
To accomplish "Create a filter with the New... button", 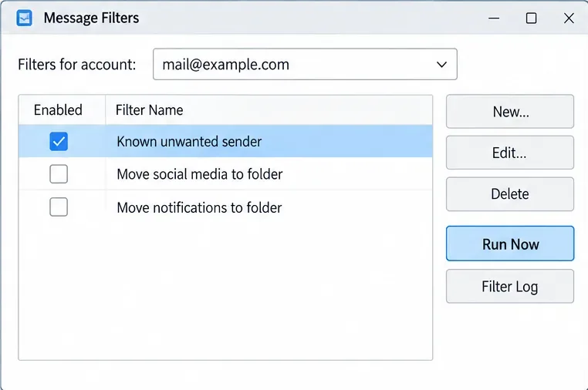I will (x=510, y=111).
